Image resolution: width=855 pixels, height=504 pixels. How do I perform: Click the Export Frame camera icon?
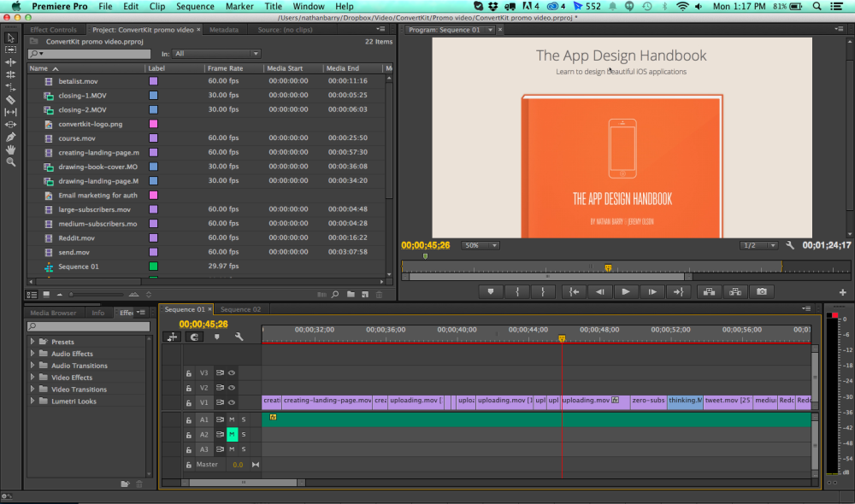coord(761,291)
